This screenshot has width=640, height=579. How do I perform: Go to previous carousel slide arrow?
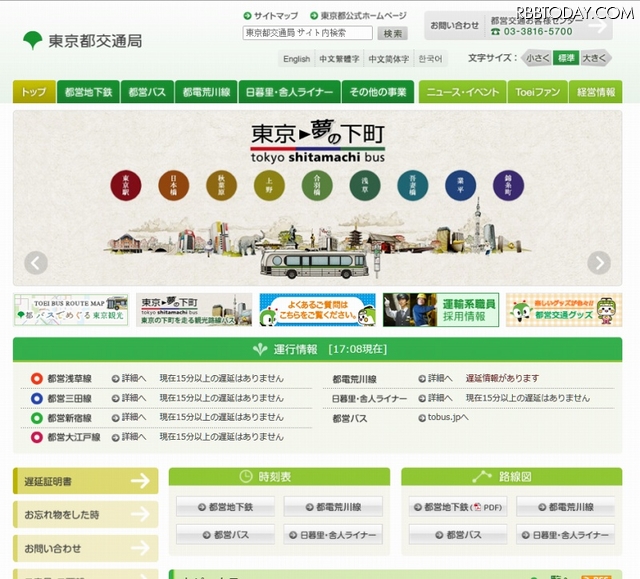point(36,263)
